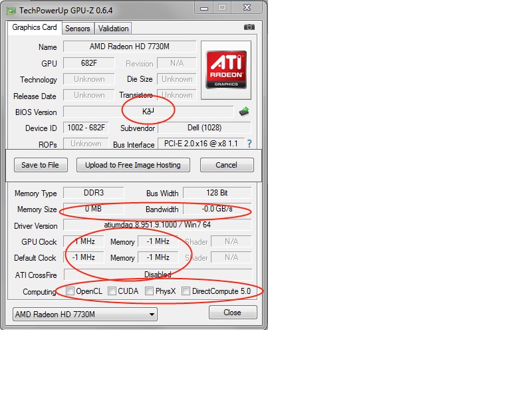Image resolution: width=532 pixels, height=399 pixels.
Task: Click the Name field AMD Radeon HD 7730M
Action: 130,47
